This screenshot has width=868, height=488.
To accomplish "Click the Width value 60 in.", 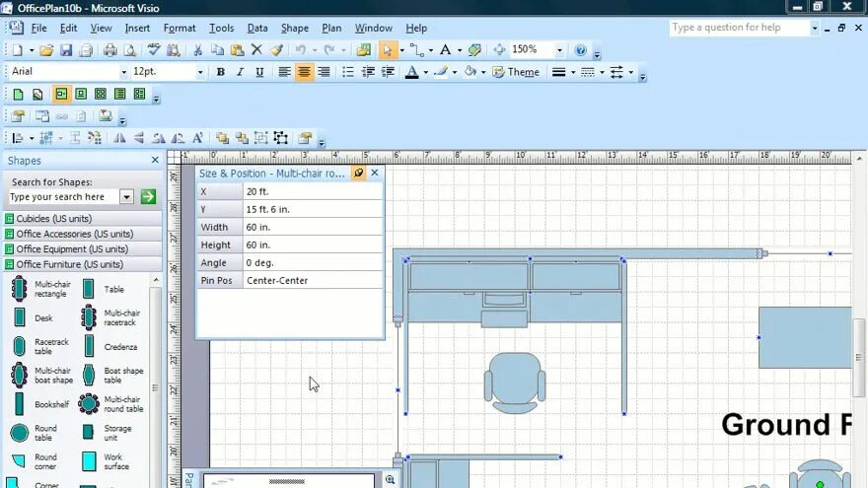I will [x=313, y=227].
